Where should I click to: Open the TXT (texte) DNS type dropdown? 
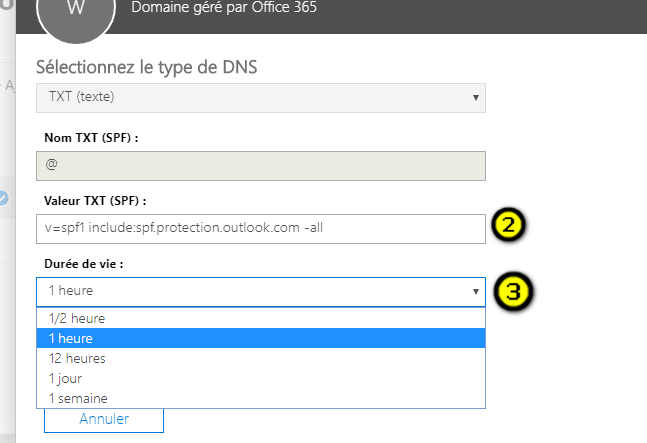point(260,98)
